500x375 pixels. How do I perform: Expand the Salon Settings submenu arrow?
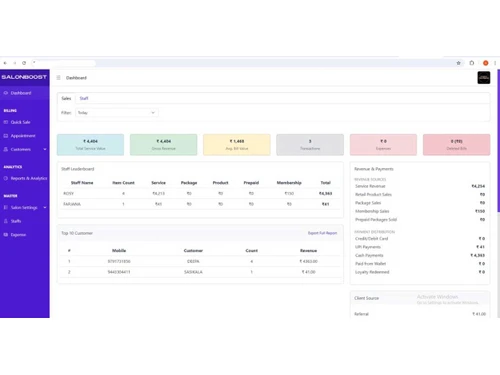[45, 207]
